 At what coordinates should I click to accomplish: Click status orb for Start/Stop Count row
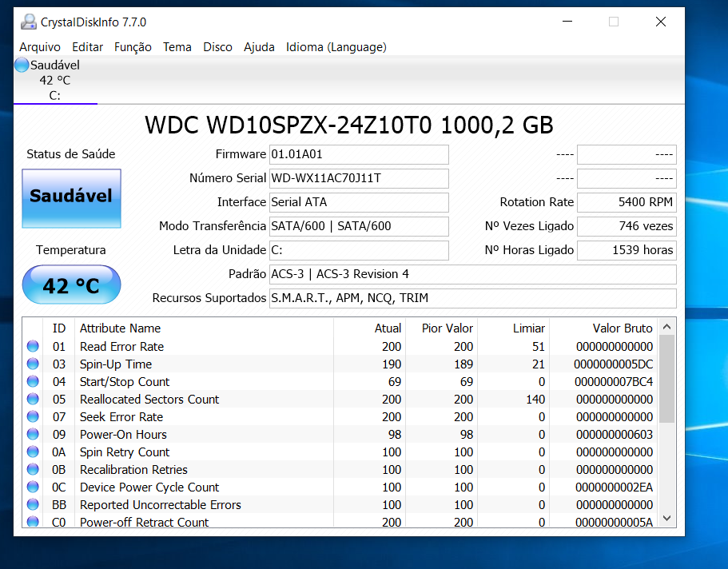point(33,381)
